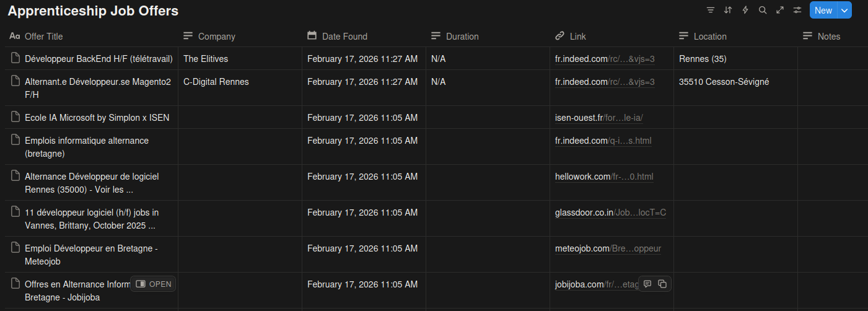Screen dimensions: 868x311
Task: Select the Company cell reading C-Digital Rennes
Action: click(216, 82)
